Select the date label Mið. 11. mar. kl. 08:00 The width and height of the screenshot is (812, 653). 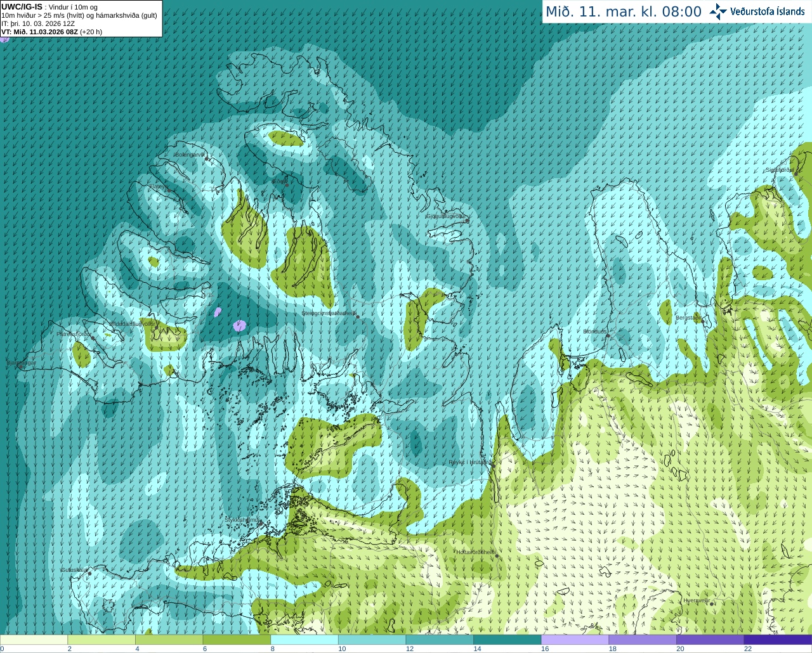624,12
